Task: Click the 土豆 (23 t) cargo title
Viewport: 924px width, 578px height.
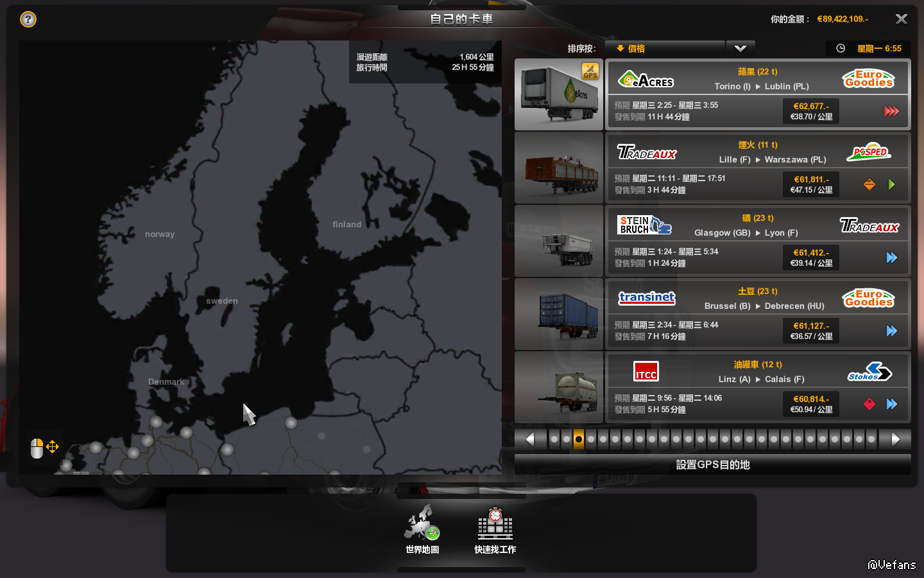Action: (758, 292)
